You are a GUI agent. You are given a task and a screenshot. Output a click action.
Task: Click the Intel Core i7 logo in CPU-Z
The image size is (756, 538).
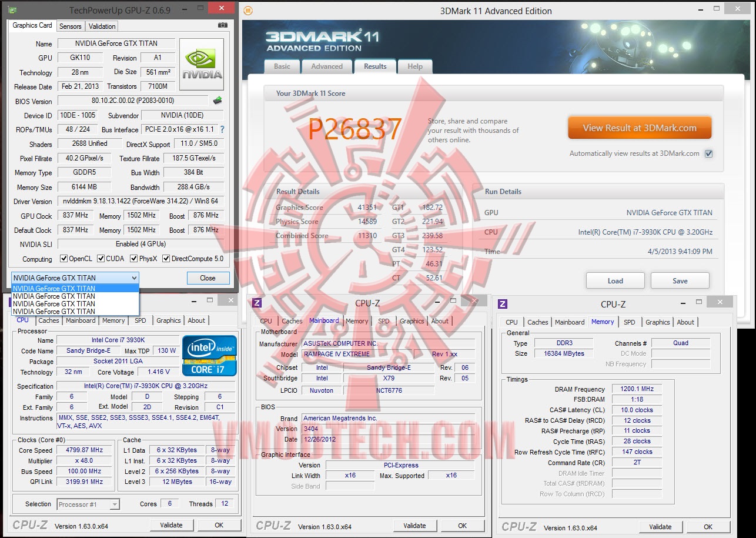[x=209, y=355]
